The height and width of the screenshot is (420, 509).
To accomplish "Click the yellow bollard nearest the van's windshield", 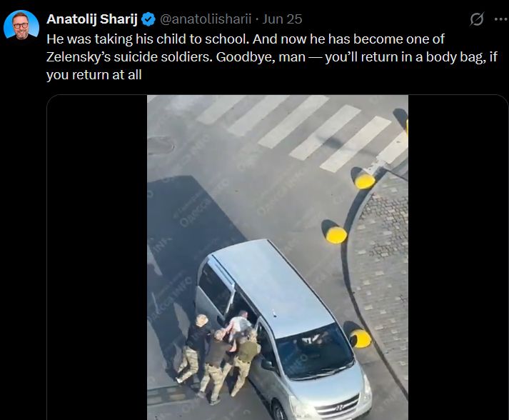I will coord(361,339).
